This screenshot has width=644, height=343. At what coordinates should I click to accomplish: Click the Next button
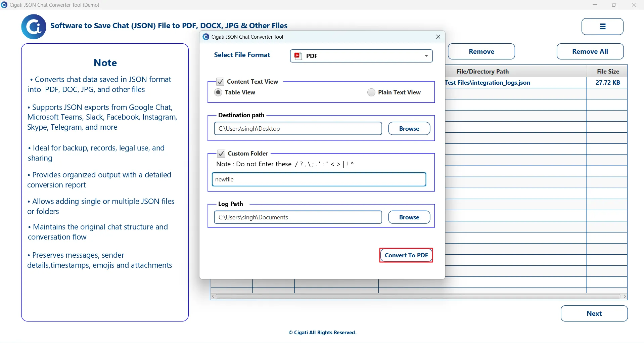click(594, 313)
